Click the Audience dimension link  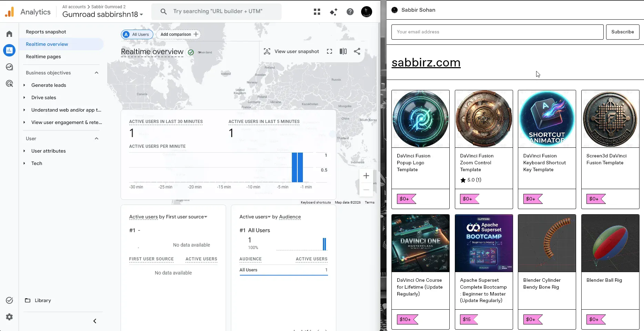click(x=290, y=217)
